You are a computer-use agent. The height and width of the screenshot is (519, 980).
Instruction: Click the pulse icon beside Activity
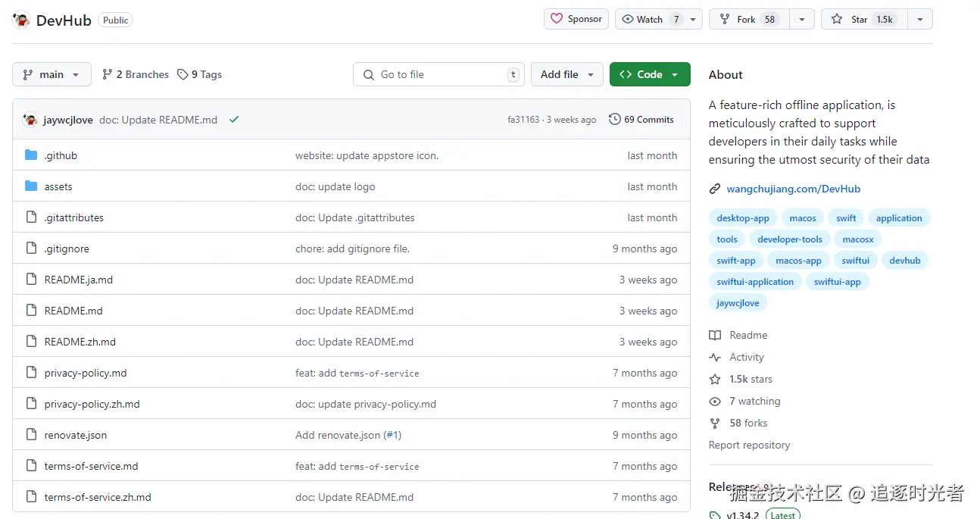click(x=715, y=357)
